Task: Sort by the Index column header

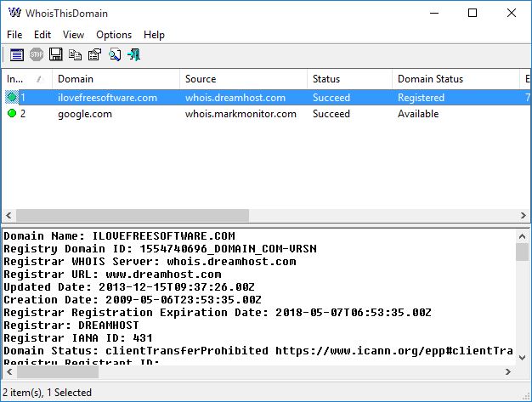Action: [x=27, y=79]
